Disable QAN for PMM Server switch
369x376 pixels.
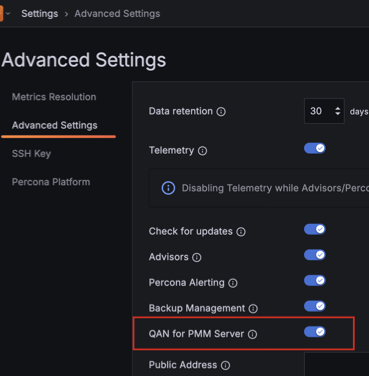[315, 331]
